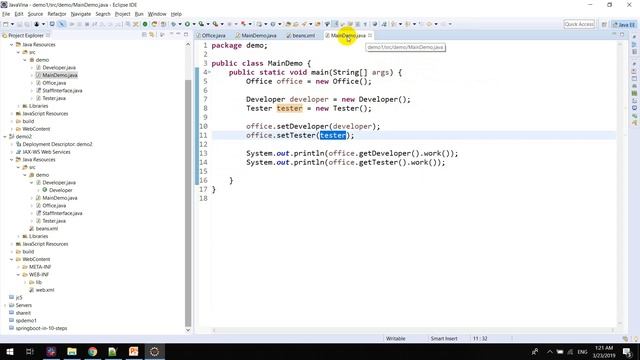This screenshot has height=360, width=640.
Task: Click the Save toolbar icon
Action: 19,24
